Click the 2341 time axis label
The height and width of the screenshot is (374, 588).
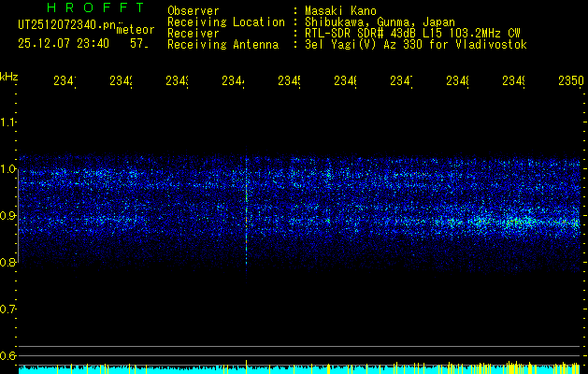pos(65,80)
